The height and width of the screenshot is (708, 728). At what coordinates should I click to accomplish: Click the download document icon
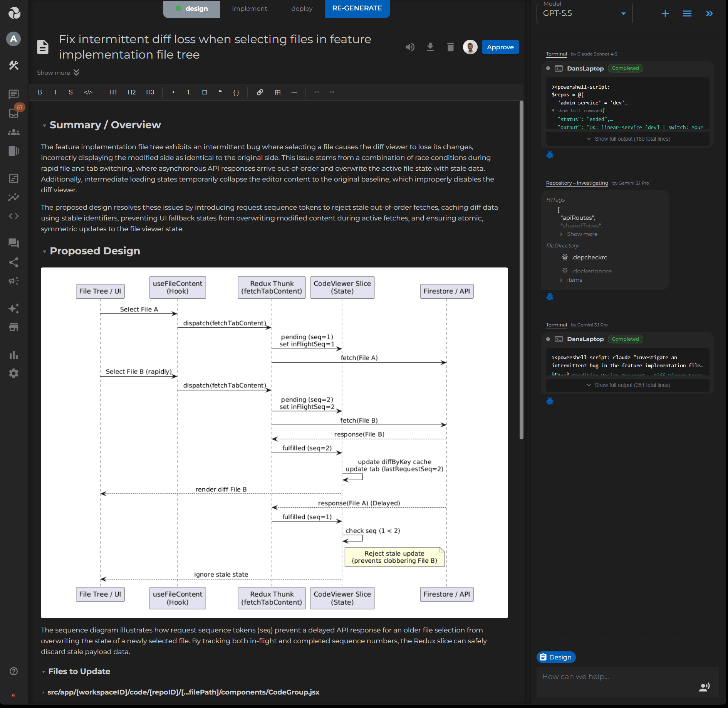(430, 47)
